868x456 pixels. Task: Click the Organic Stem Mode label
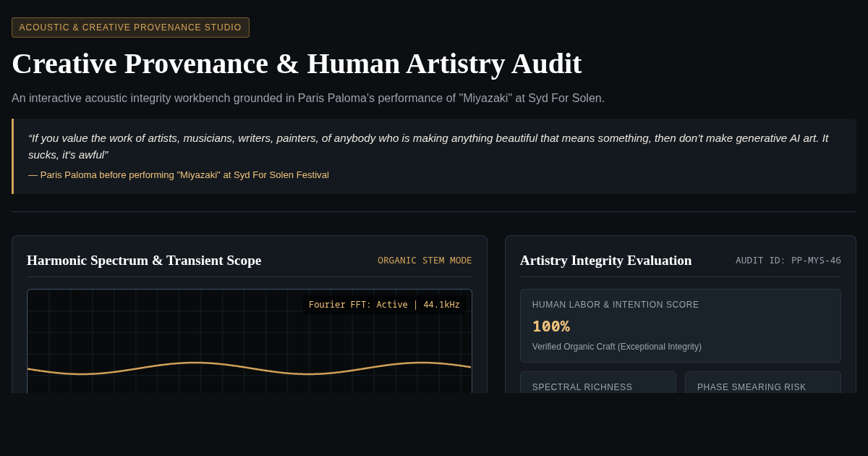425,261
